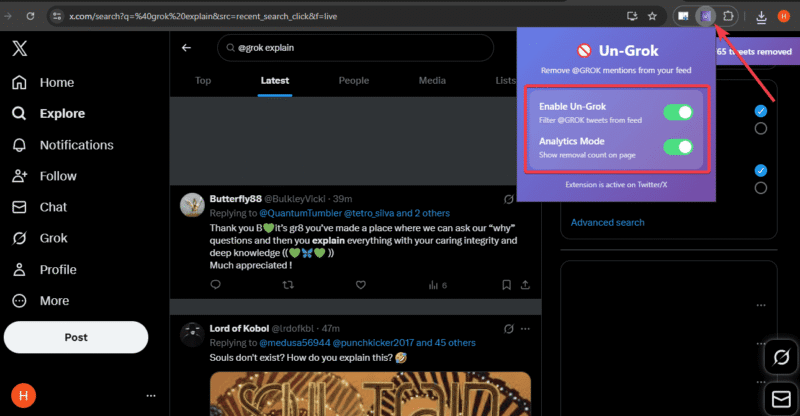The image size is (800, 416).
Task: Toggle the Analytics Mode switch
Action: point(678,147)
